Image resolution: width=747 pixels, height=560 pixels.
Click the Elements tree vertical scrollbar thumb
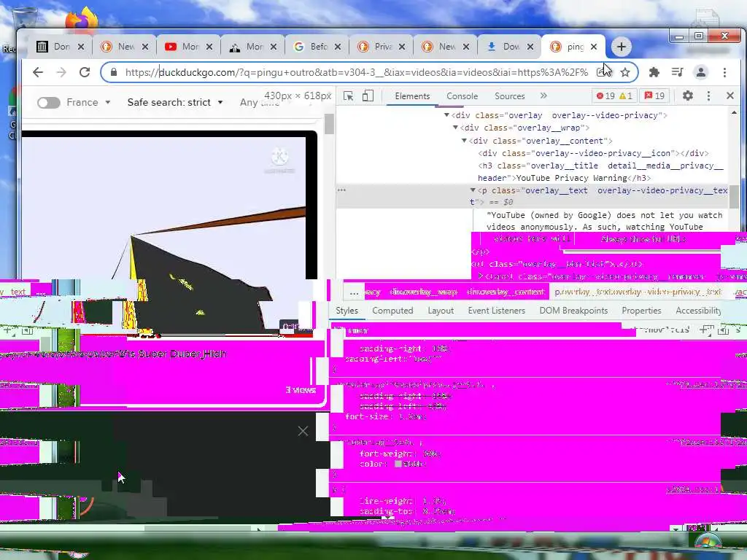[x=734, y=196]
